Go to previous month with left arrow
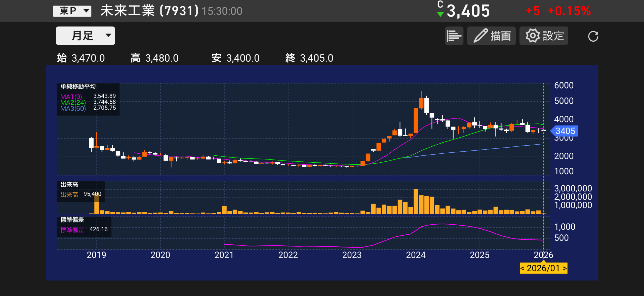The image size is (644, 296). [x=522, y=268]
